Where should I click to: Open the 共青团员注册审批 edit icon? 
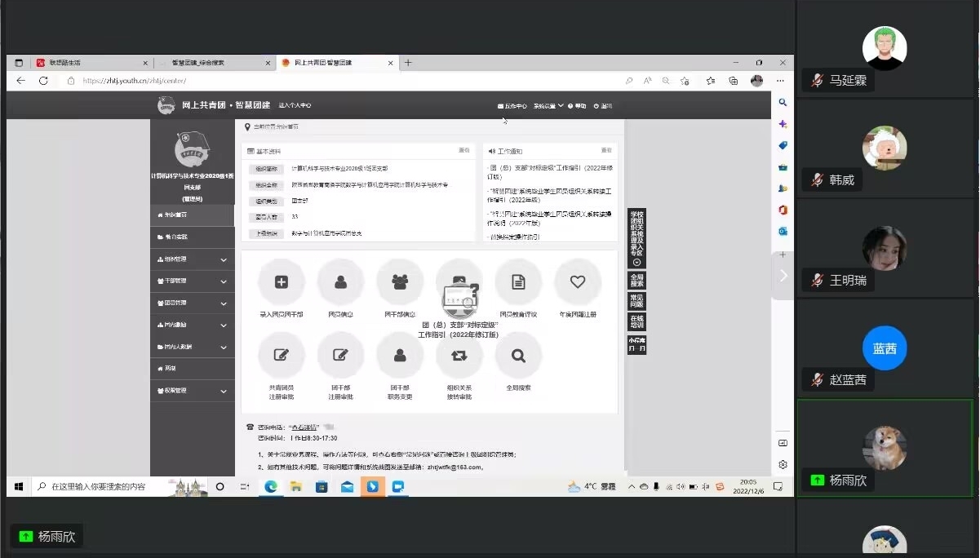[282, 356]
